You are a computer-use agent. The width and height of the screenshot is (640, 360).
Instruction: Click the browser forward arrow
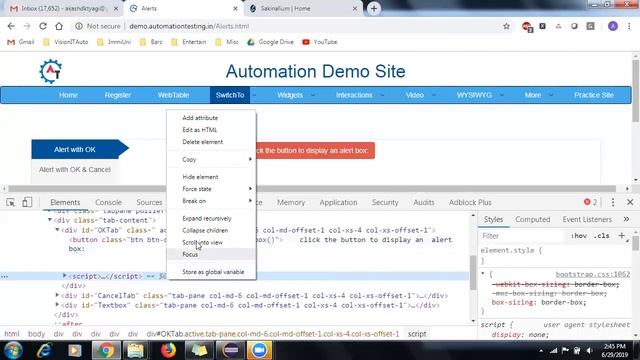pyautogui.click(x=27, y=26)
